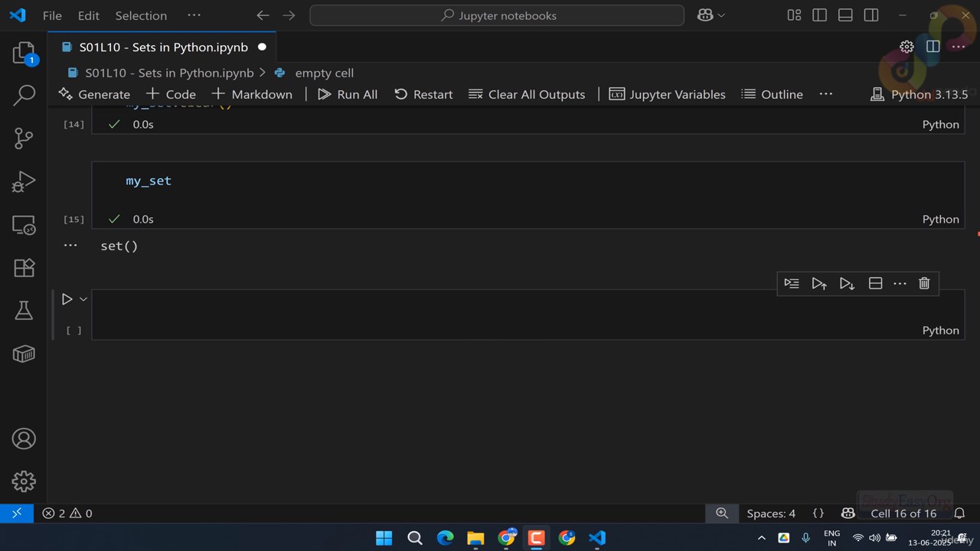Click into the empty code cell editor
Screen dimensions: 980x551
tap(528, 306)
